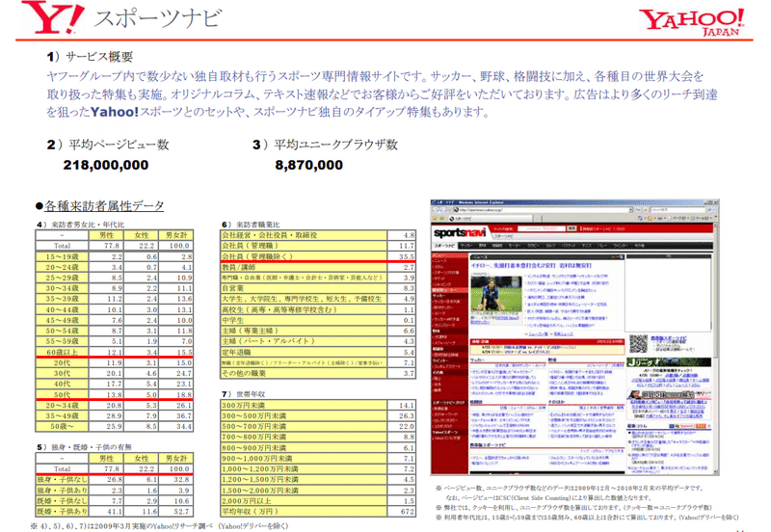The width and height of the screenshot is (771, 532).
Task: Click the 1）サービス概要 heading
Action: pyautogui.click(x=90, y=57)
